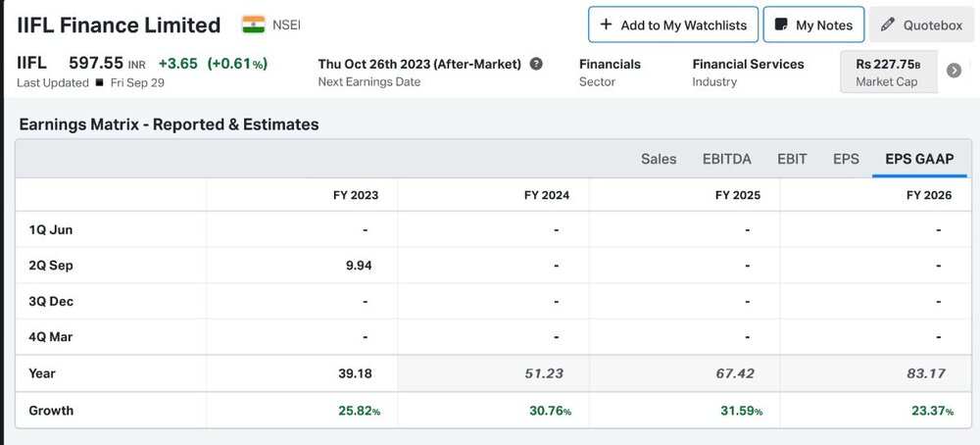Click the plus icon in Add to My Watchlists
The width and height of the screenshot is (980, 445).
605,25
